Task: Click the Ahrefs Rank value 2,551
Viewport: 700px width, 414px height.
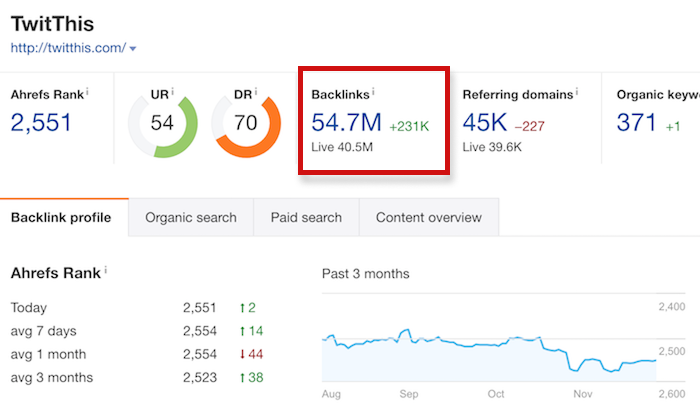Action: click(x=41, y=122)
